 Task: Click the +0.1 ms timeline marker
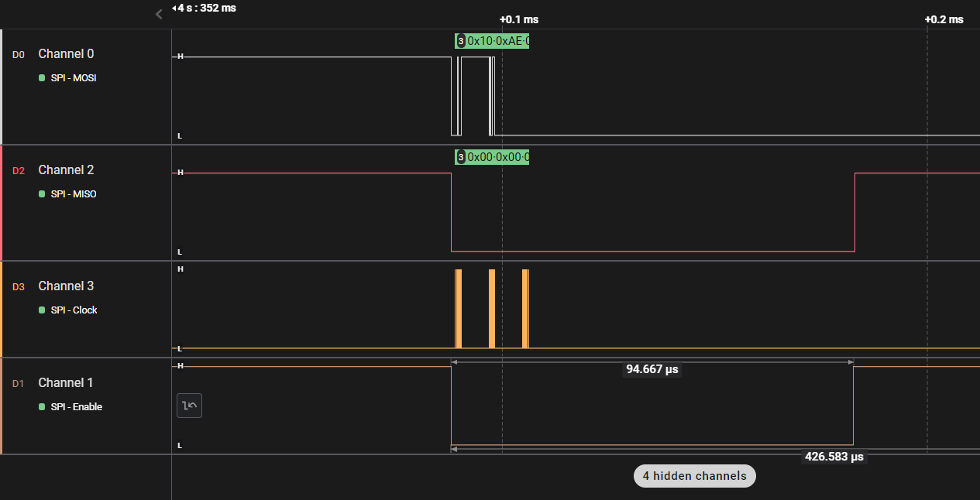(x=518, y=19)
